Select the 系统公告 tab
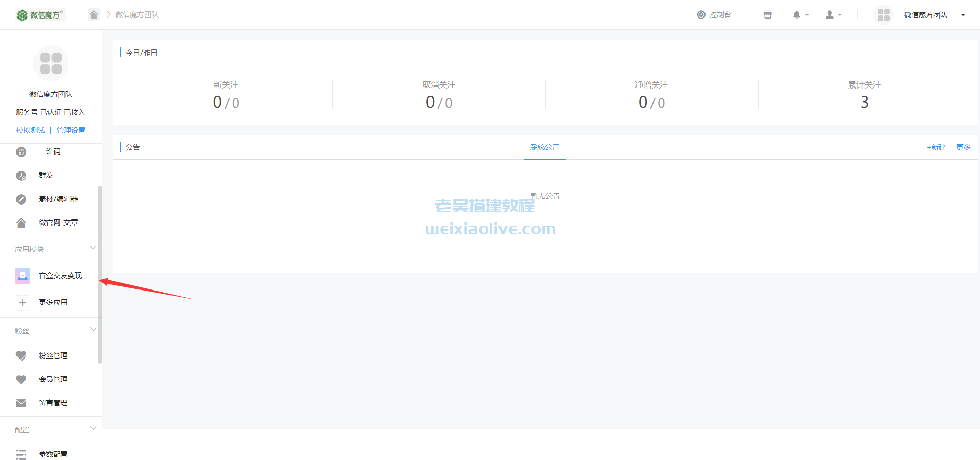 [x=544, y=147]
